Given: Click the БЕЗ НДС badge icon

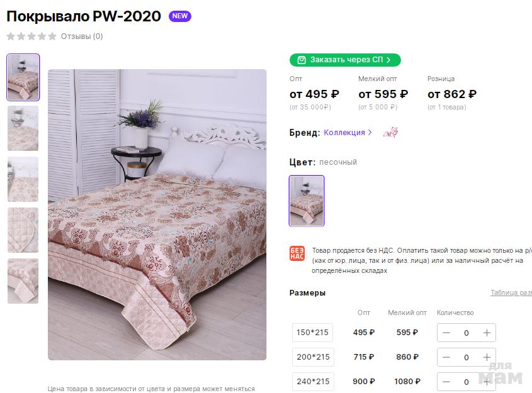Looking at the screenshot, I should pos(297,253).
